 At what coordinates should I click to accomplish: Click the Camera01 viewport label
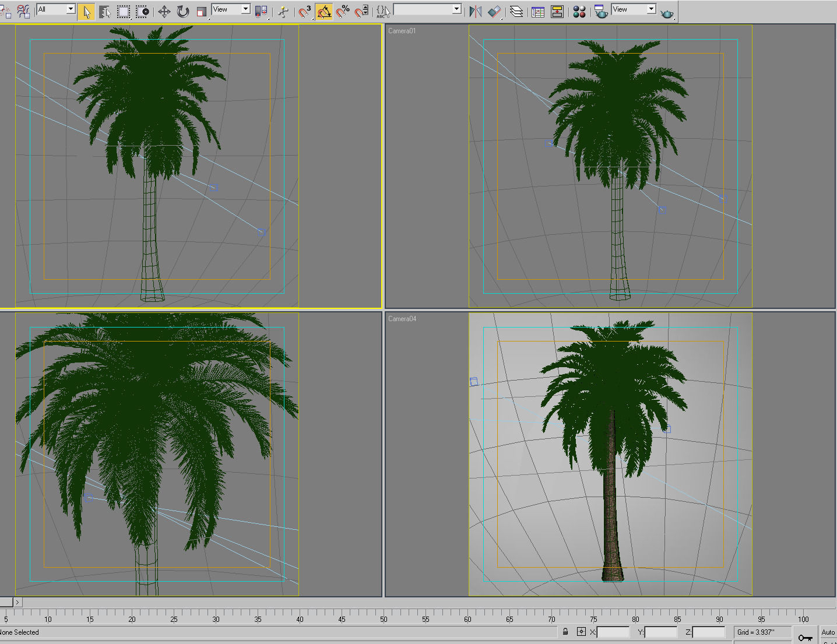[x=402, y=31]
